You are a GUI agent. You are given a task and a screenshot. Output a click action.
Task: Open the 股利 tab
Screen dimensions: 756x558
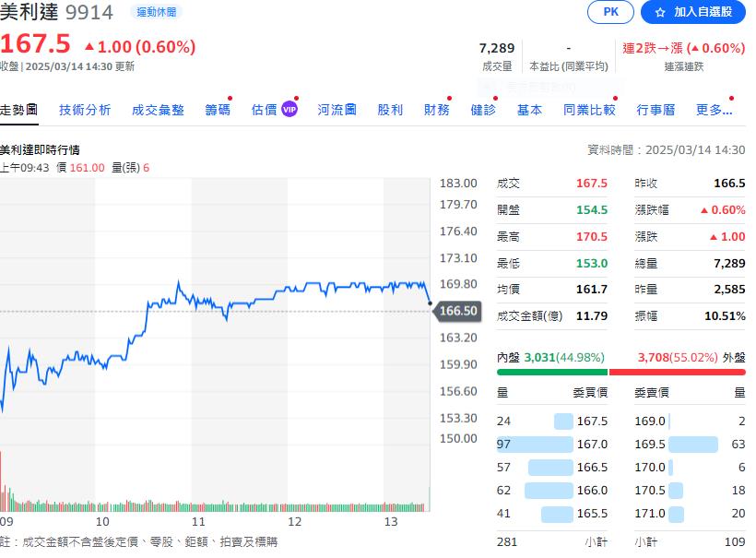[x=390, y=110]
